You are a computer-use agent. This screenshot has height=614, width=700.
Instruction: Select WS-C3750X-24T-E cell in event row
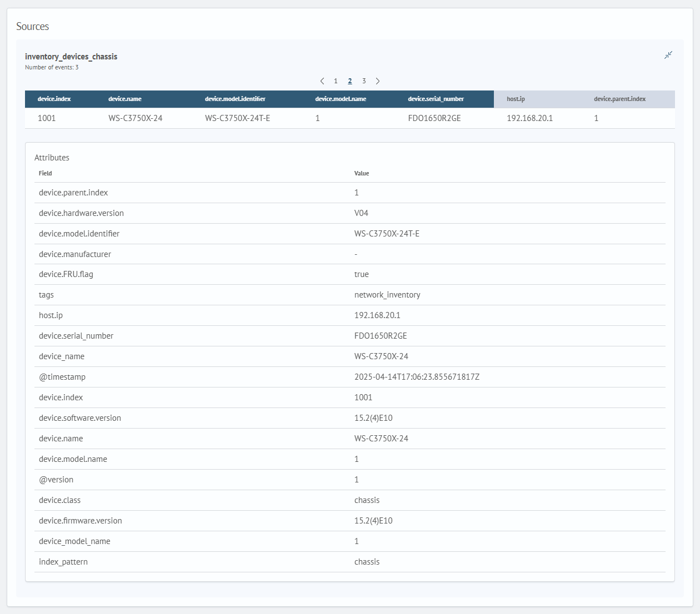pyautogui.click(x=238, y=118)
